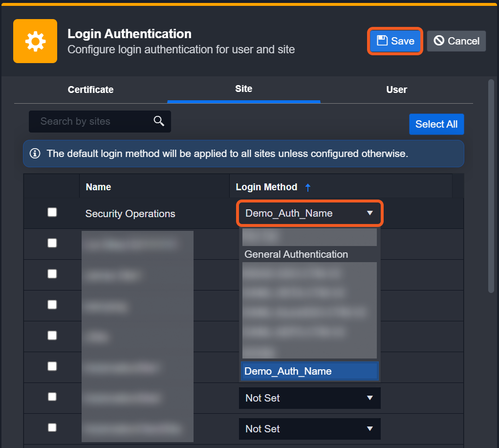The height and width of the screenshot is (448, 499).
Task: Collapse the Demo_Auth_Name login method dropdown
Action: point(309,213)
